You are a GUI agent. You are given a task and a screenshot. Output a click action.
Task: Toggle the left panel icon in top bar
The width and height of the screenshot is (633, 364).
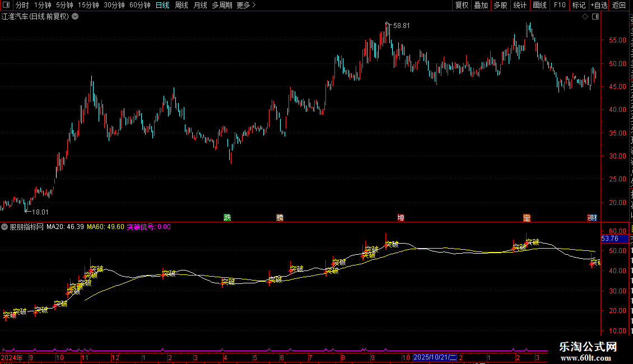click(6, 5)
